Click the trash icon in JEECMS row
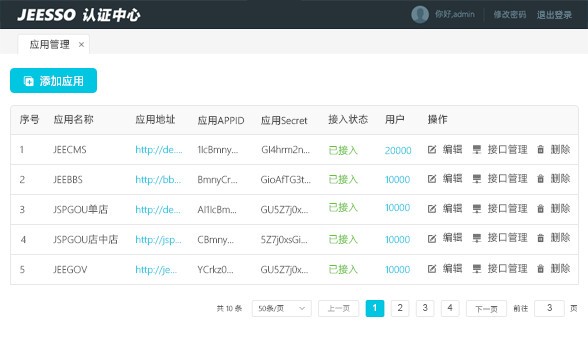Image resolution: width=588 pixels, height=360 pixels. click(540, 149)
